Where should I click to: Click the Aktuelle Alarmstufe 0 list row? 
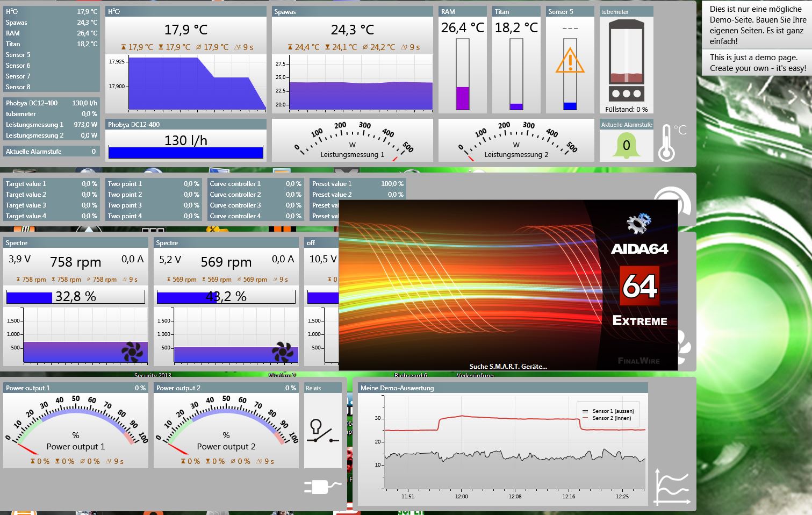(52, 151)
